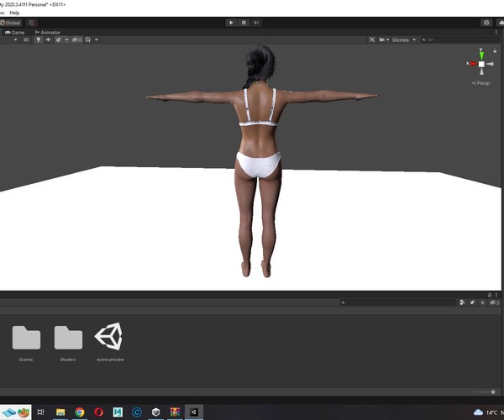Image resolution: width=504 pixels, height=420 pixels.
Task: Search in Project window search field
Action: coord(398,302)
